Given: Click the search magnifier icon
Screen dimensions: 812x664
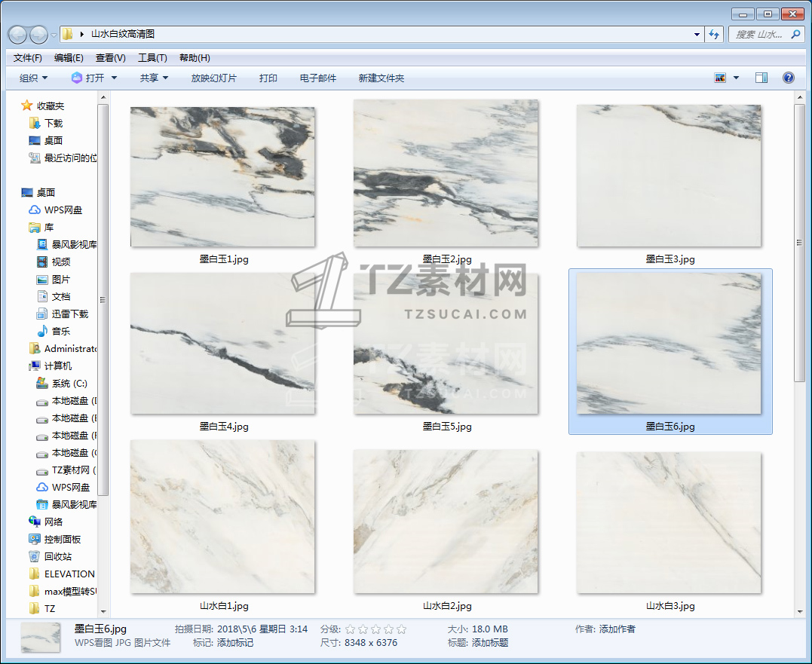Looking at the screenshot, I should click(795, 35).
